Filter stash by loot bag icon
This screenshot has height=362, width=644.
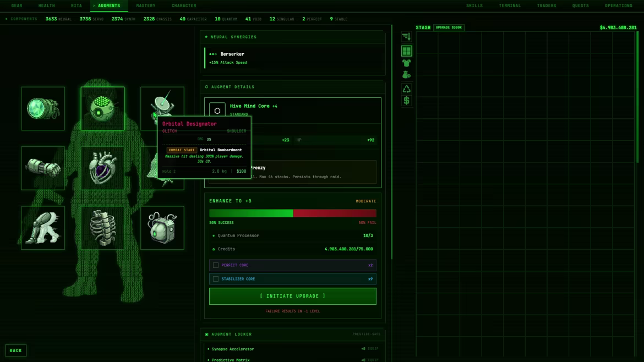click(406, 75)
